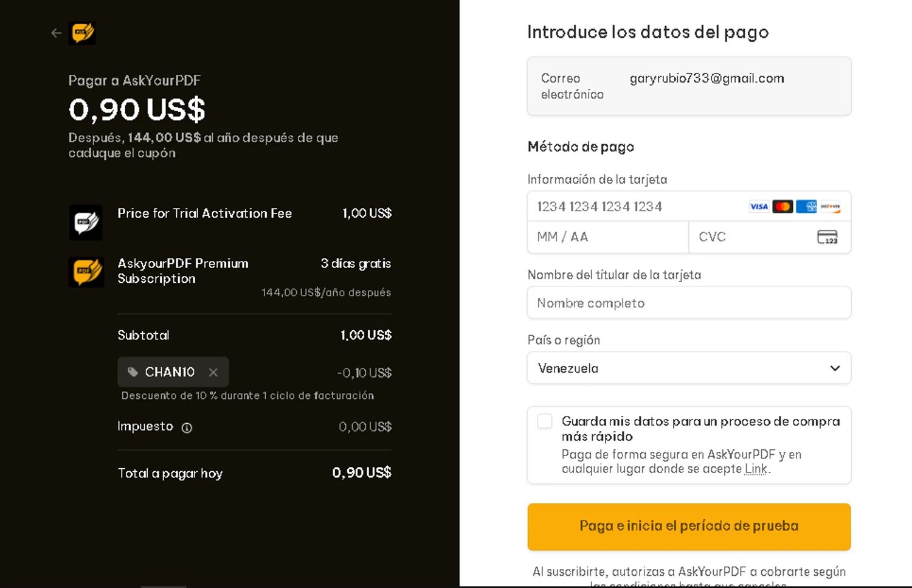Open the Link hyperlink
The image size is (912, 588).
(756, 469)
